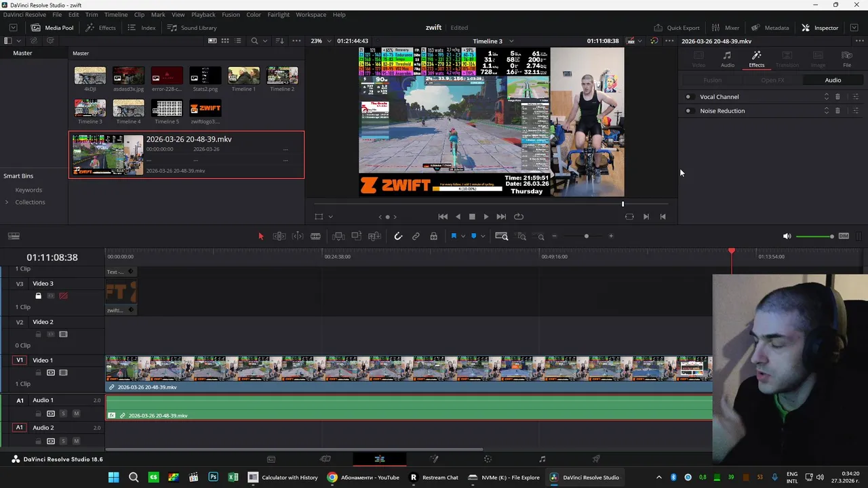
Task: Mute playback with the speaker icon
Action: coord(787,236)
